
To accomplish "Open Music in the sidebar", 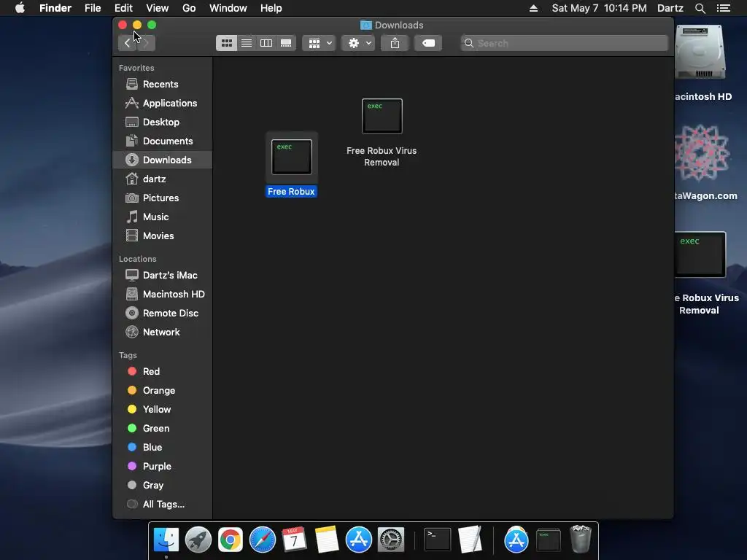I will (163, 217).
